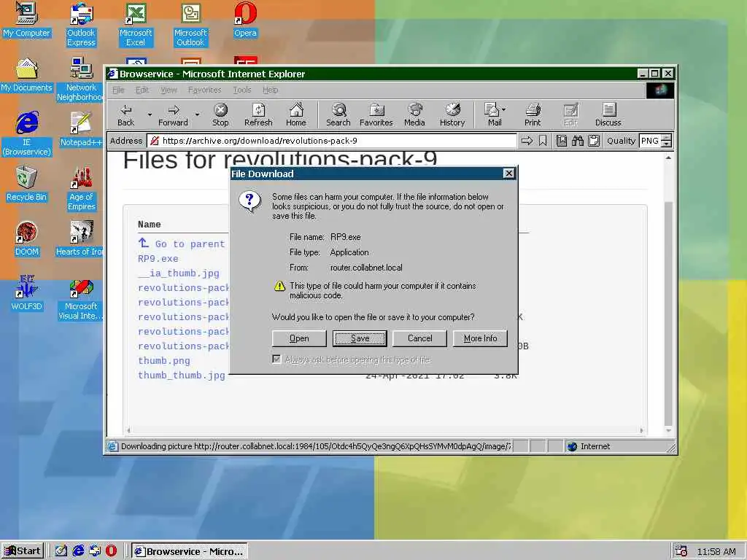Viewport: 747px width, 560px height.
Task: Open Notepad++ desktop shortcut
Action: pos(81,130)
